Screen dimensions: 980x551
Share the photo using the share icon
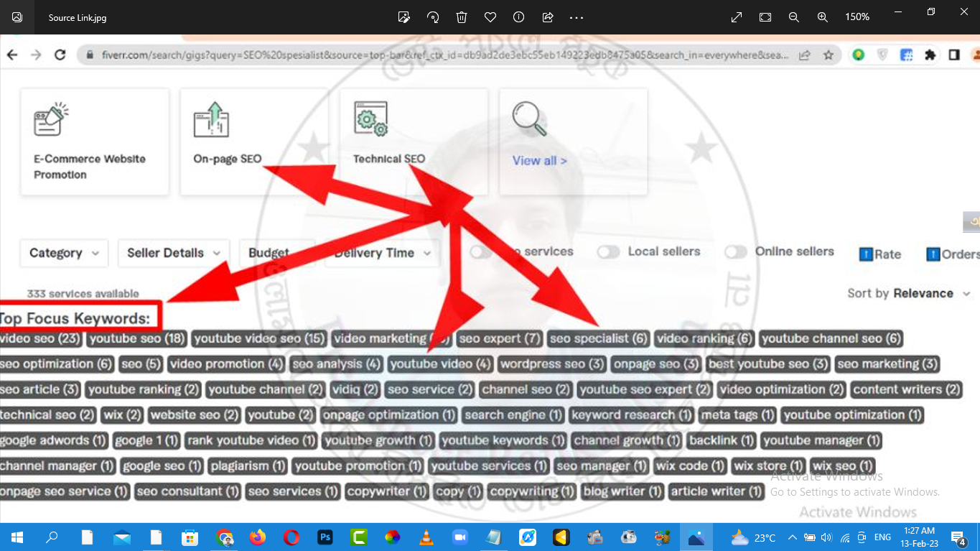[x=548, y=17]
